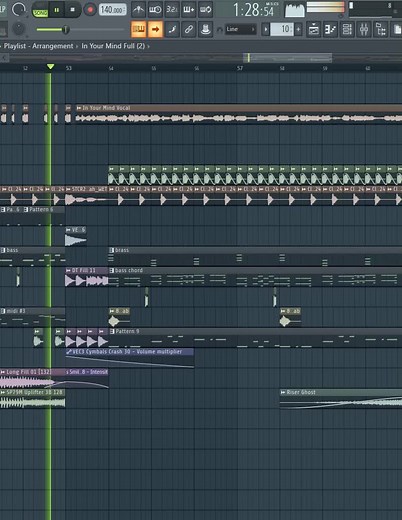402x520 pixels.
Task: Toggle typing keyboard to piano
Action: coord(138,29)
